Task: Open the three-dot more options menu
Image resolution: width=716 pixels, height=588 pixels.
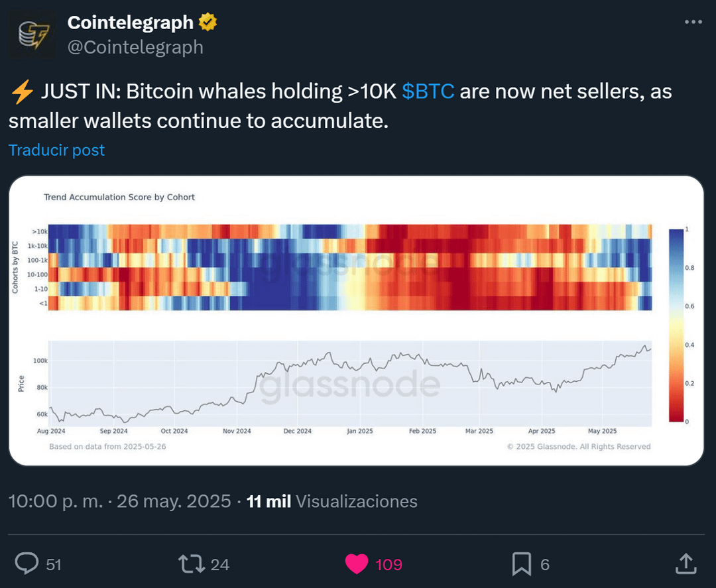Action: [693, 22]
